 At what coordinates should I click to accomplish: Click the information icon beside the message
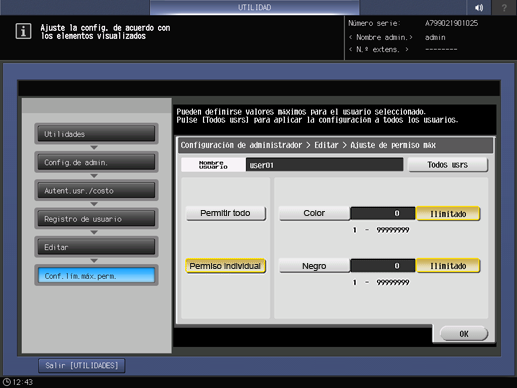pos(23,31)
